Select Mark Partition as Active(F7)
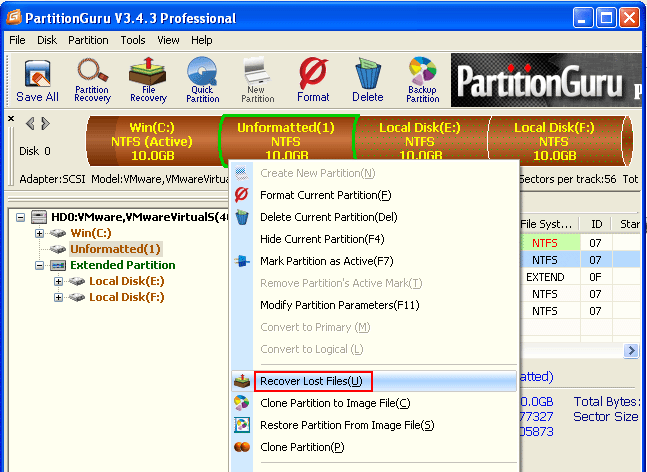Screen dimensions: 647x472 [x=374, y=261]
